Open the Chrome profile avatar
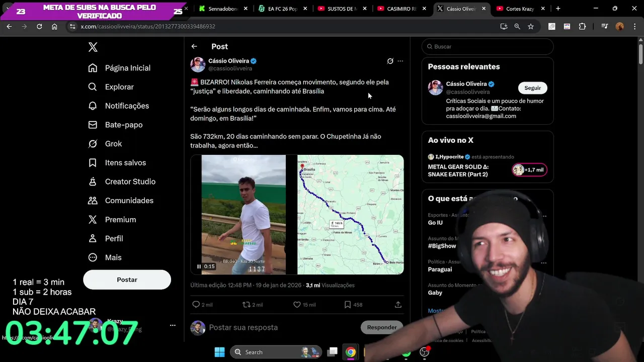Viewport: 644px width, 362px height. click(x=620, y=26)
